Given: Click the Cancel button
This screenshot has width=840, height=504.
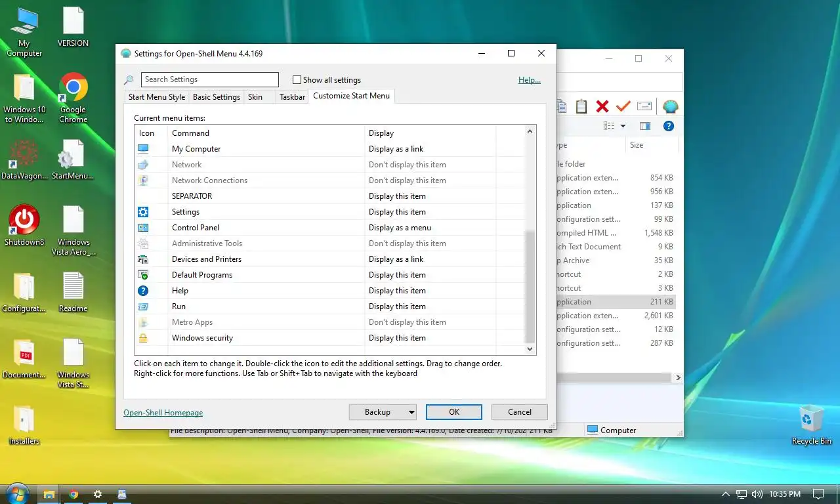Looking at the screenshot, I should click(520, 412).
